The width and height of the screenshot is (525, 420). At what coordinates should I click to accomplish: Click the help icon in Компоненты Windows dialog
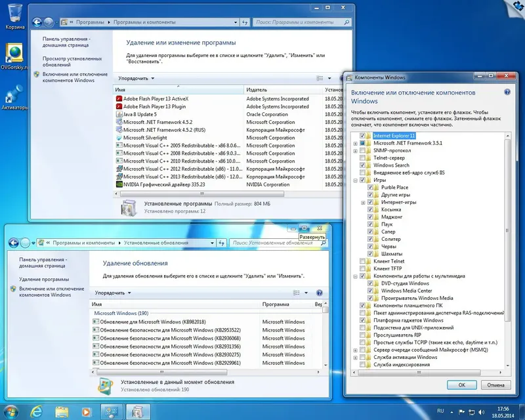[x=507, y=92]
